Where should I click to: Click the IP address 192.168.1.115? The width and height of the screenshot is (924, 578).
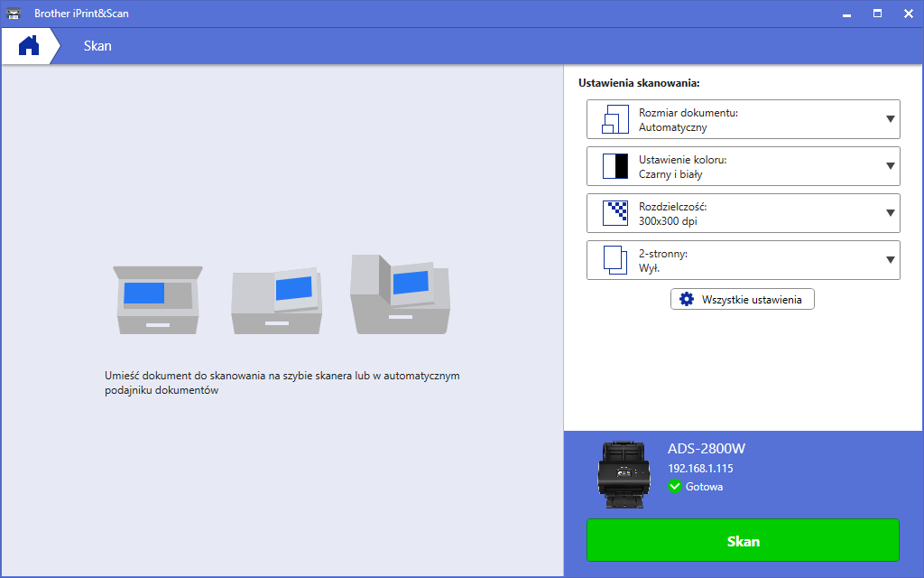[x=700, y=469]
